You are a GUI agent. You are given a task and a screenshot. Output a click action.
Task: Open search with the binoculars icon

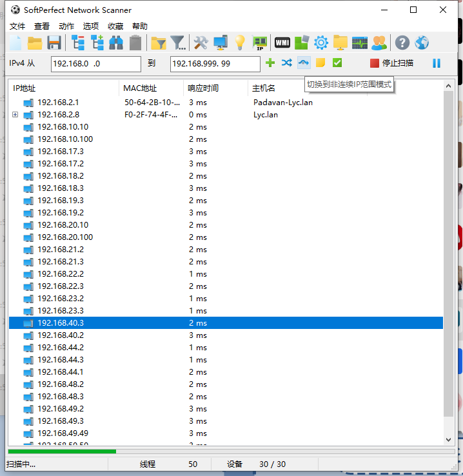(x=116, y=43)
